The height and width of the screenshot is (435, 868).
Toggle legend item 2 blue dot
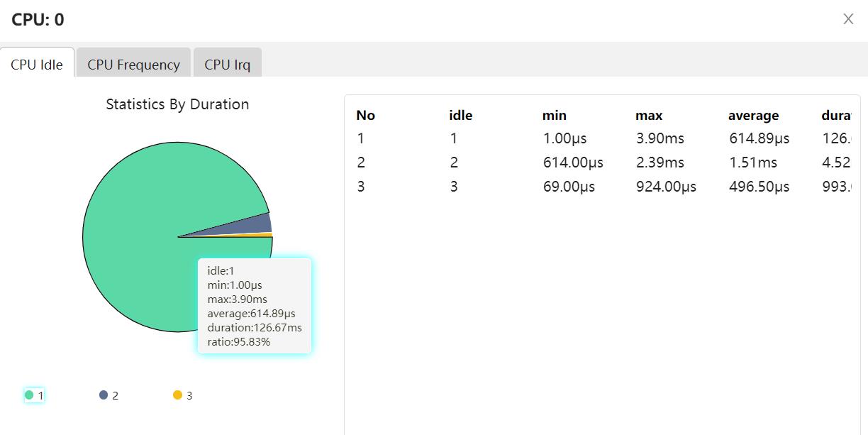(x=104, y=395)
